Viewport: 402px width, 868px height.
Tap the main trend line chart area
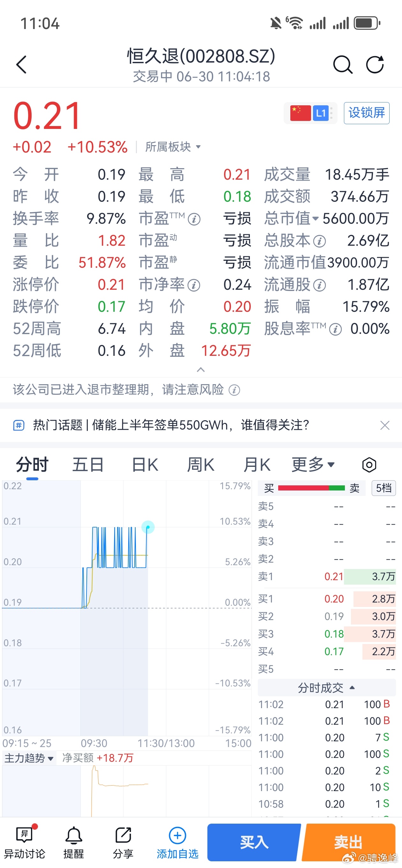click(x=126, y=791)
